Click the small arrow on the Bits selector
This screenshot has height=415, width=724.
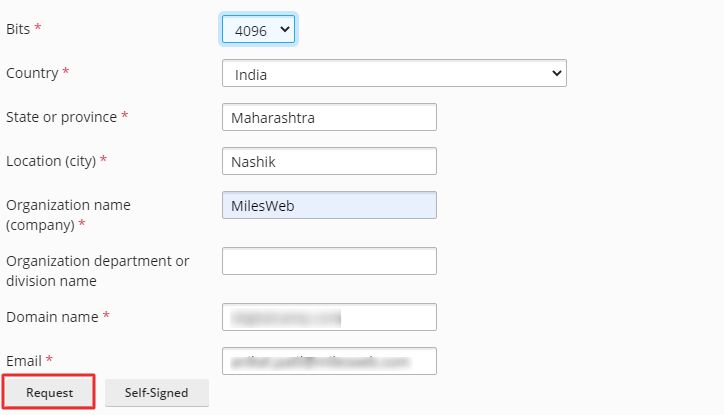[x=285, y=31]
